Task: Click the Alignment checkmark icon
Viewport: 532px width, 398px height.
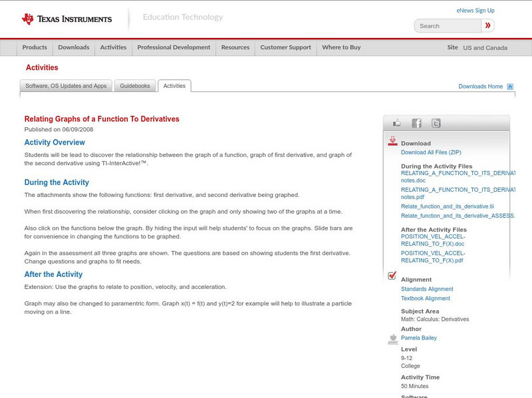Action: click(392, 276)
